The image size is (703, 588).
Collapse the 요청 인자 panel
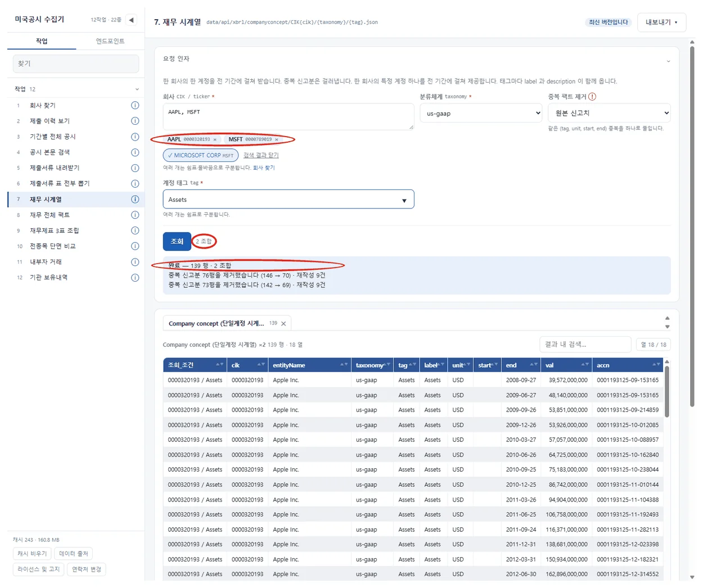pos(668,61)
